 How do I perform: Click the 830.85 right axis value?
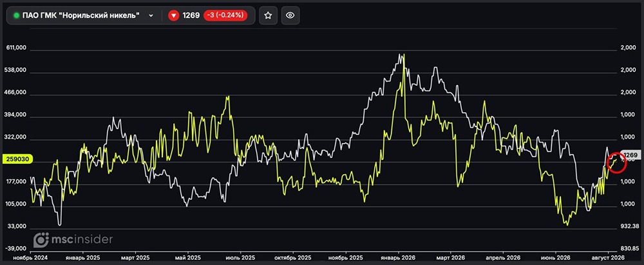pos(631,248)
